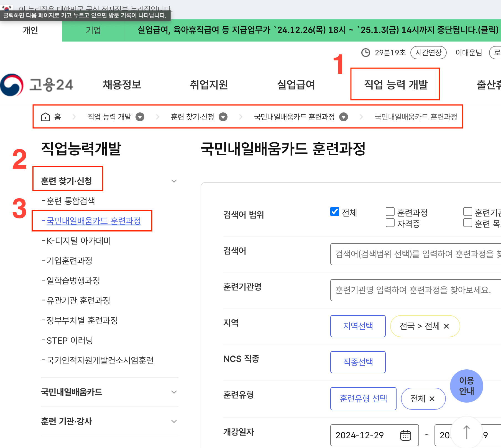Image resolution: width=501 pixels, height=448 pixels.
Task: Uncheck the 전체 search scope checkbox
Action: pyautogui.click(x=334, y=212)
